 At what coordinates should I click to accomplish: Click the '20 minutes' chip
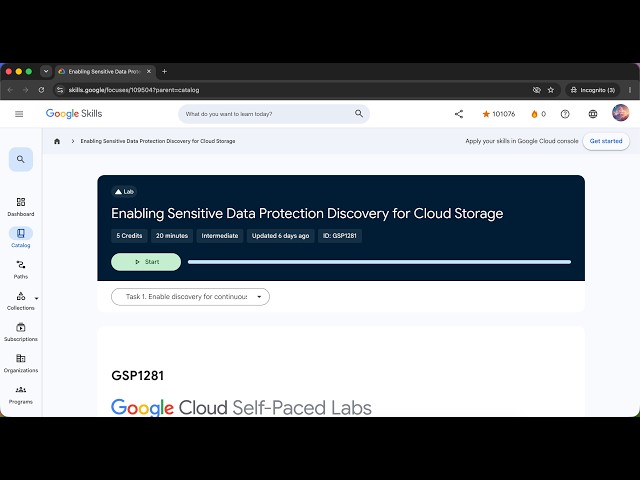pos(172,236)
